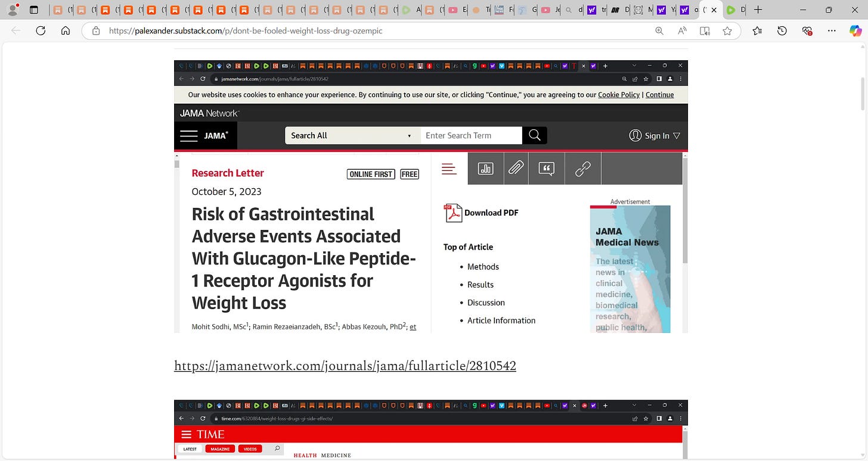The height and width of the screenshot is (461, 868).
Task: Click the 'Research Letter' heading text
Action: [x=228, y=173]
